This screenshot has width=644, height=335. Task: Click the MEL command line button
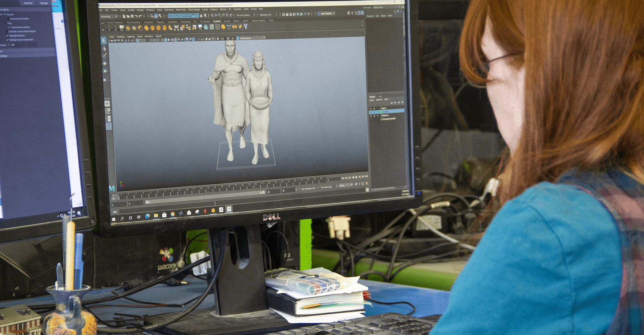[115, 212]
